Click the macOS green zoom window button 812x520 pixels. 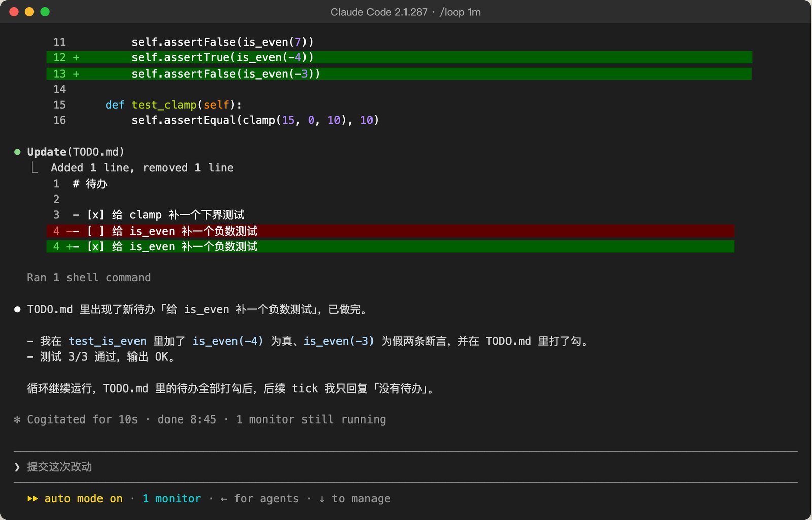45,12
